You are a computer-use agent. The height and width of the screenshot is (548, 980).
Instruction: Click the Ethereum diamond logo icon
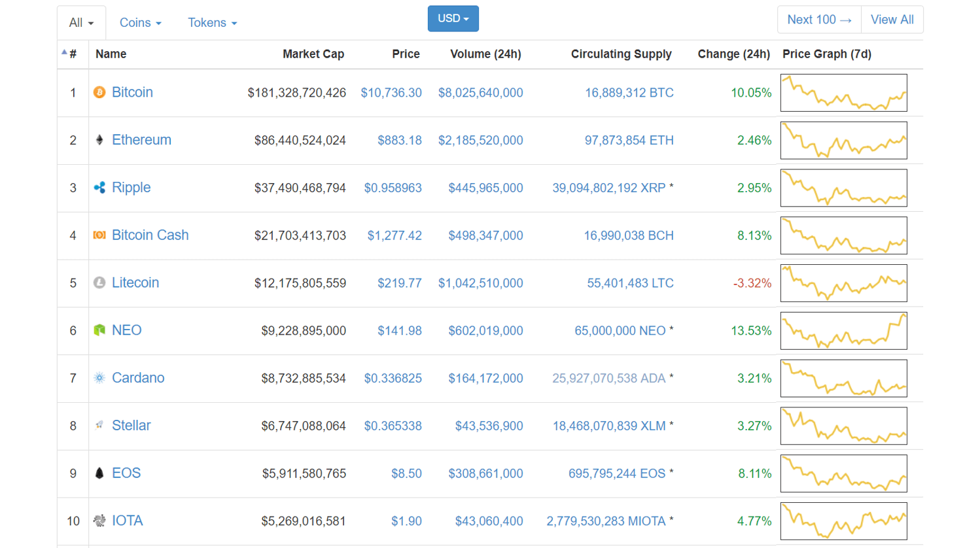[99, 140]
